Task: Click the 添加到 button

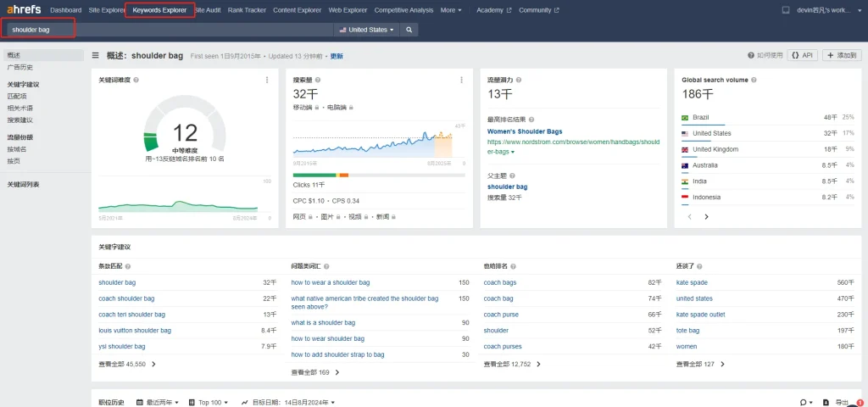Action: tap(842, 55)
